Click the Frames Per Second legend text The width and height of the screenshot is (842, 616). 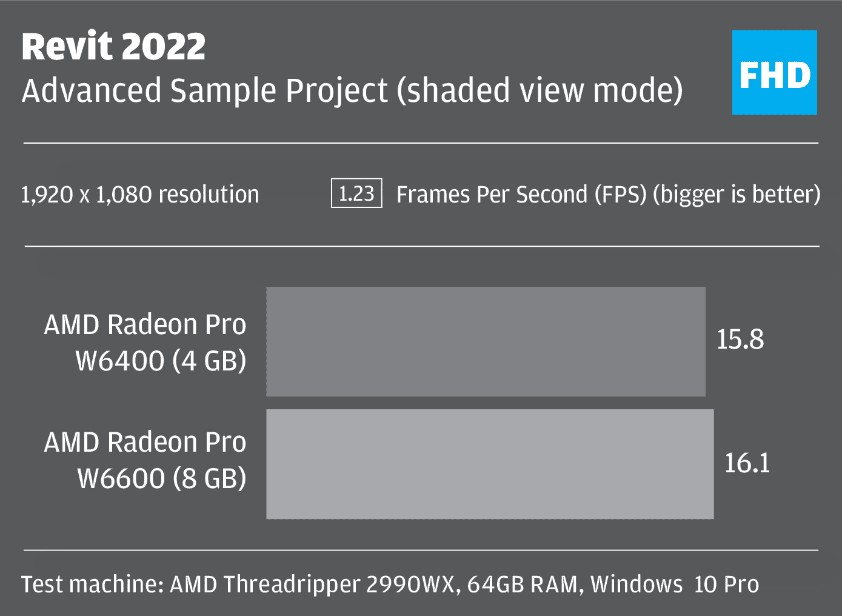608,195
